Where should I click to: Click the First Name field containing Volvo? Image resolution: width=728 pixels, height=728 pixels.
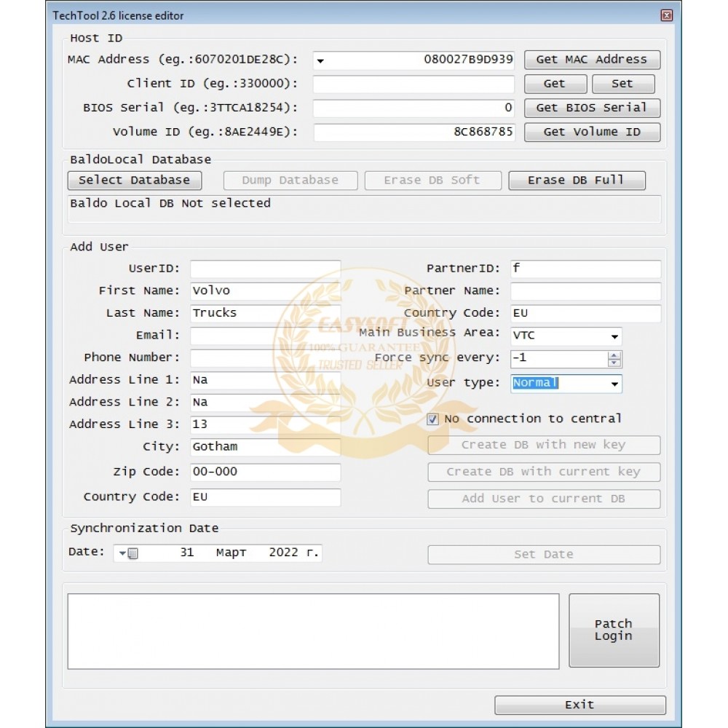coord(265,291)
